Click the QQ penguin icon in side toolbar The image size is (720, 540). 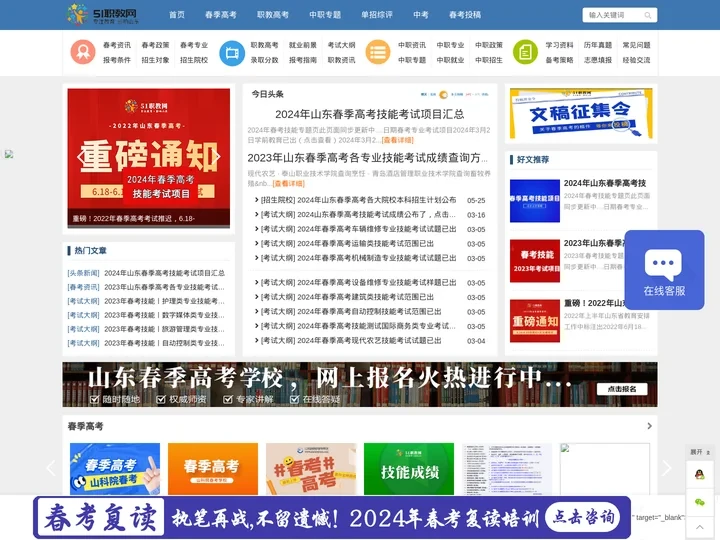click(x=699, y=474)
